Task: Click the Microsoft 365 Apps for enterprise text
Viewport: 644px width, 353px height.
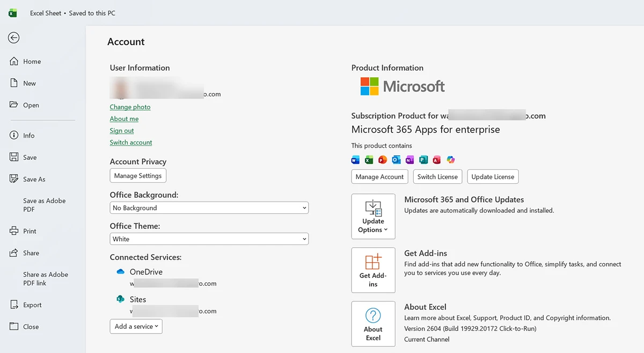Action: [426, 129]
